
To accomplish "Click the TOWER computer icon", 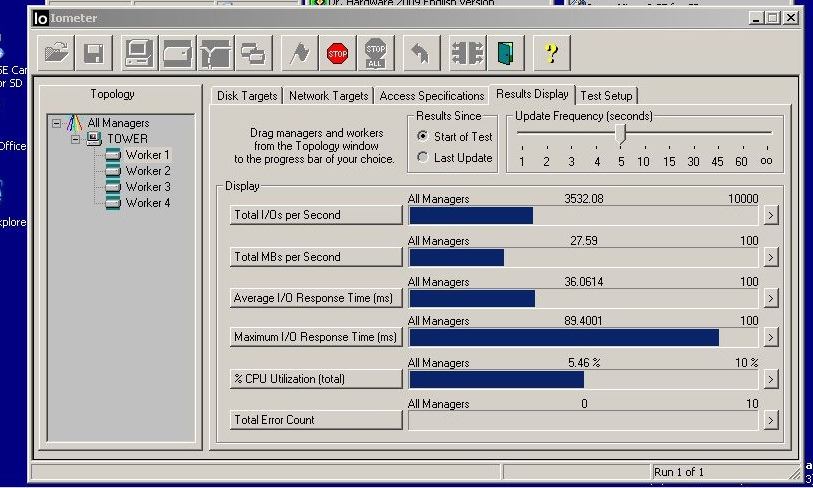I will [x=94, y=138].
